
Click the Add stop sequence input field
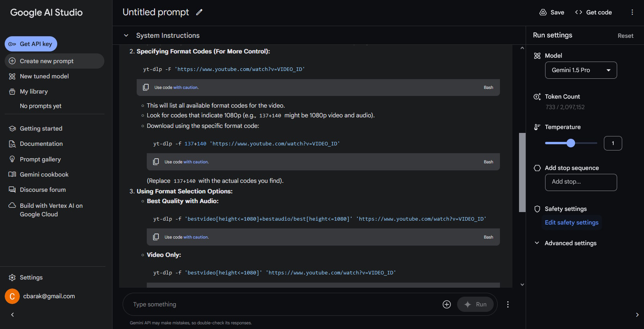pyautogui.click(x=581, y=182)
